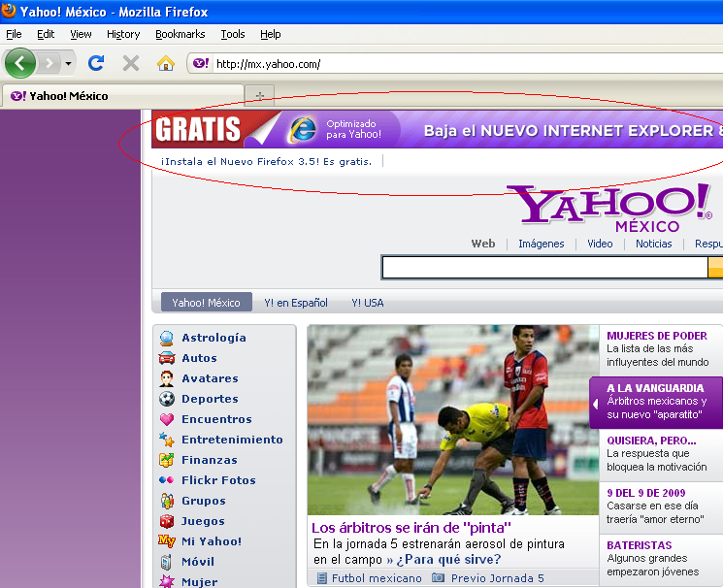
Task: Open the back/forward history dropdown arrow
Action: click(68, 63)
